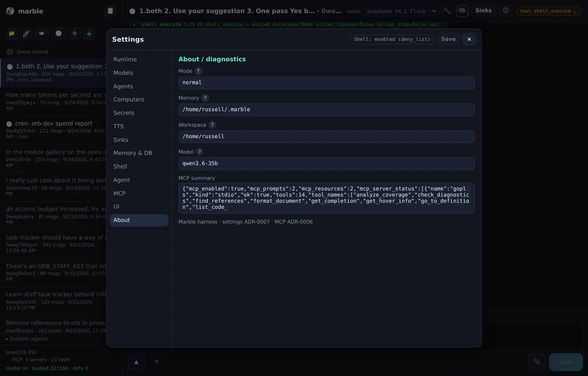Click the Save button in Settings
Image resolution: width=588 pixels, height=376 pixels.
[x=448, y=39]
